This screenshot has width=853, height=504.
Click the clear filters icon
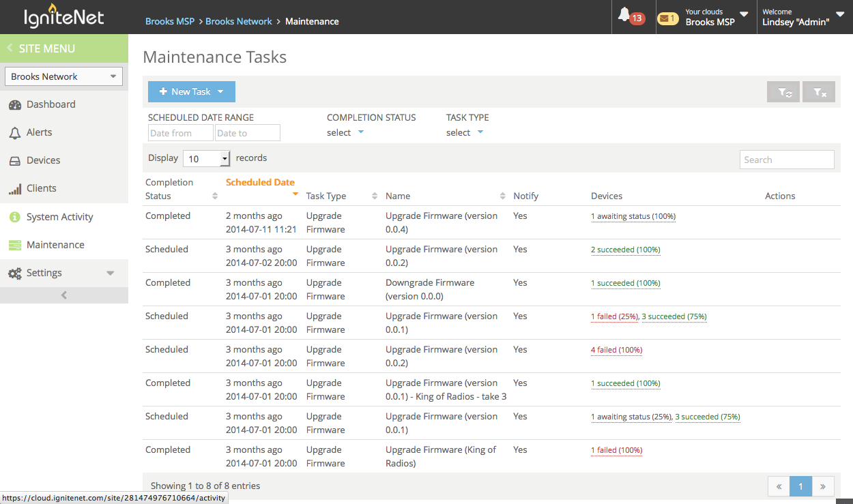click(818, 91)
